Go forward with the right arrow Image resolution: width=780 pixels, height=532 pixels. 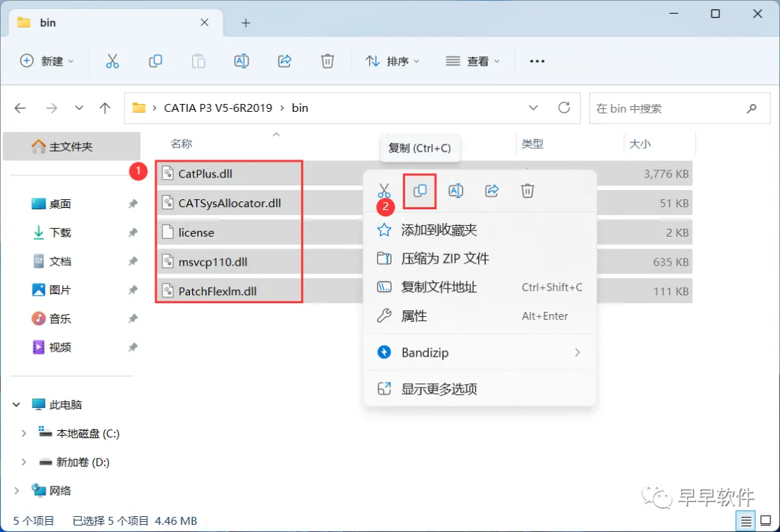point(51,108)
